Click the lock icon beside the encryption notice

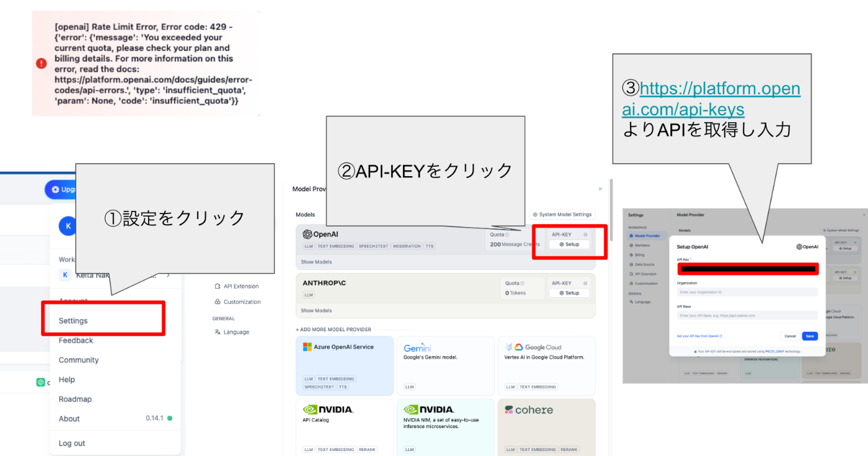click(695, 351)
